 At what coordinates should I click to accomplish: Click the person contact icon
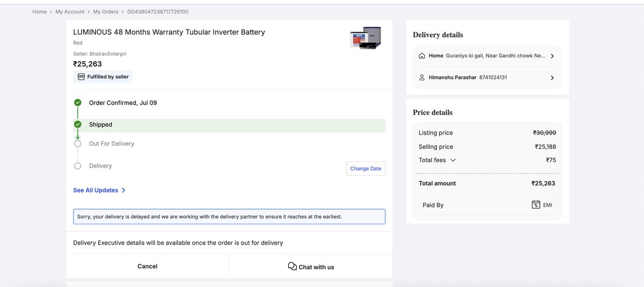(422, 77)
